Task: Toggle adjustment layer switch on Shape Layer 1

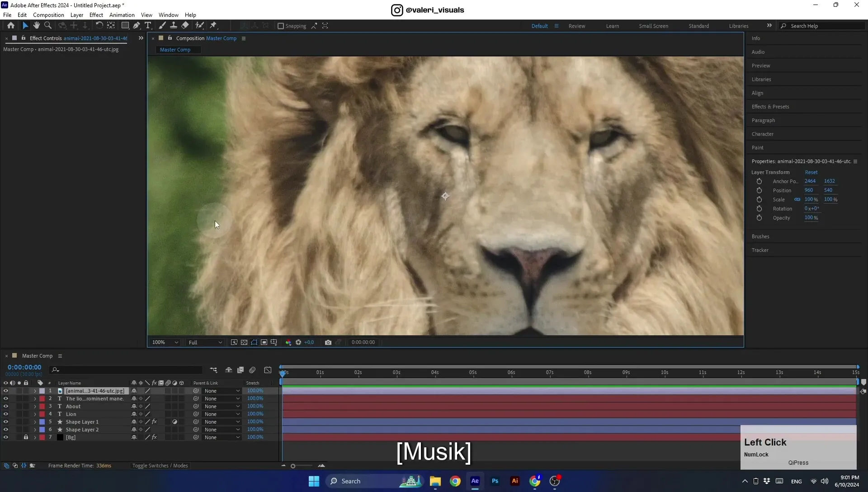Action: [175, 422]
